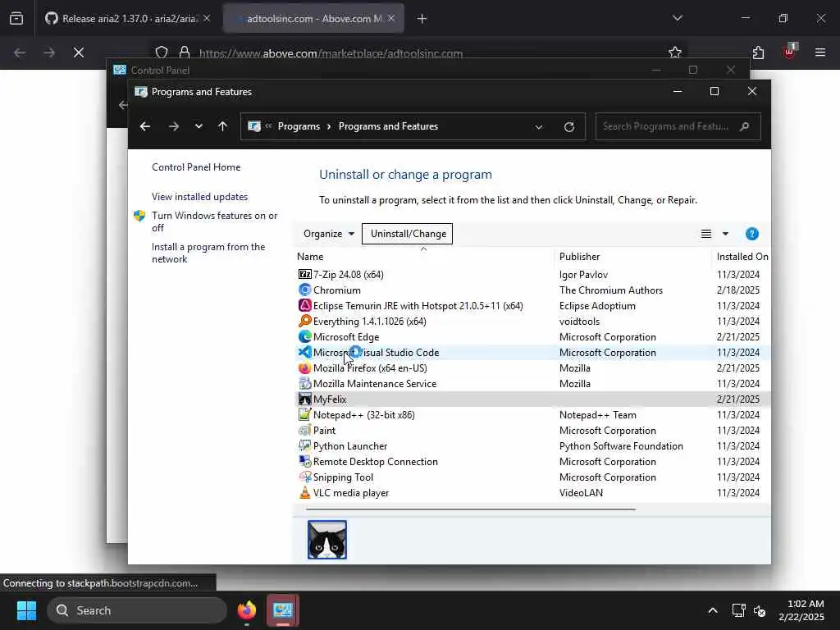
Task: Refresh the Programs and Features list
Action: pyautogui.click(x=569, y=127)
